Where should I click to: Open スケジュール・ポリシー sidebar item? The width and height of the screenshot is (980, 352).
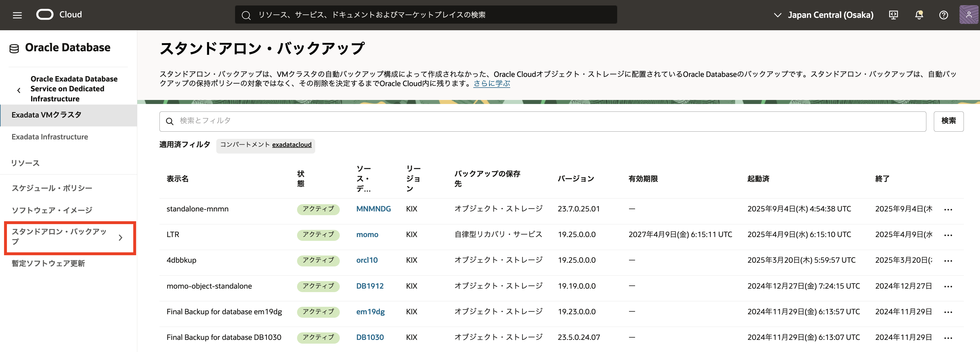(x=52, y=188)
